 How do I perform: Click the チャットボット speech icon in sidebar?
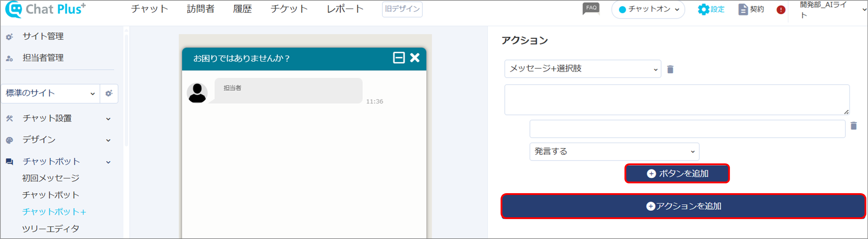coord(10,162)
